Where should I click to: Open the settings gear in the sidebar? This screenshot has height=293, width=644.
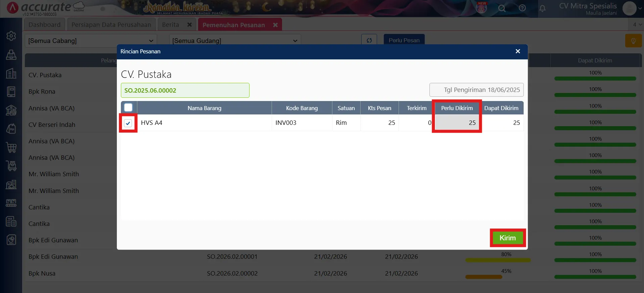[11, 36]
